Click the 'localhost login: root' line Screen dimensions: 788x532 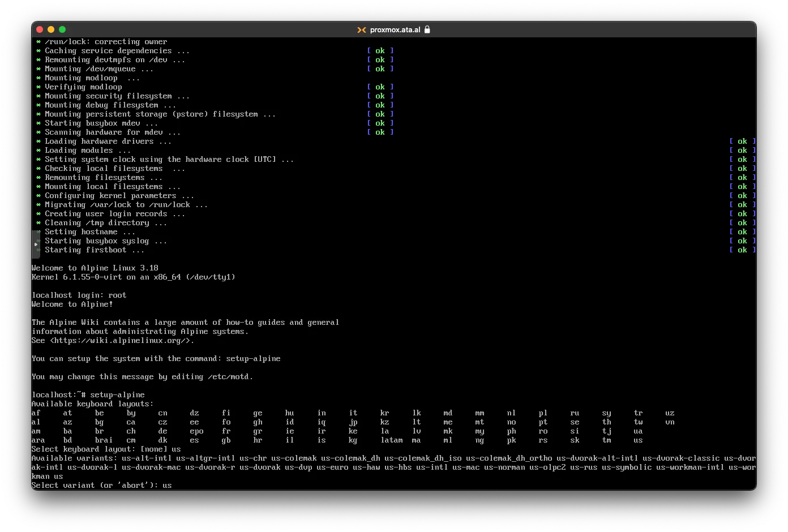[x=79, y=295]
